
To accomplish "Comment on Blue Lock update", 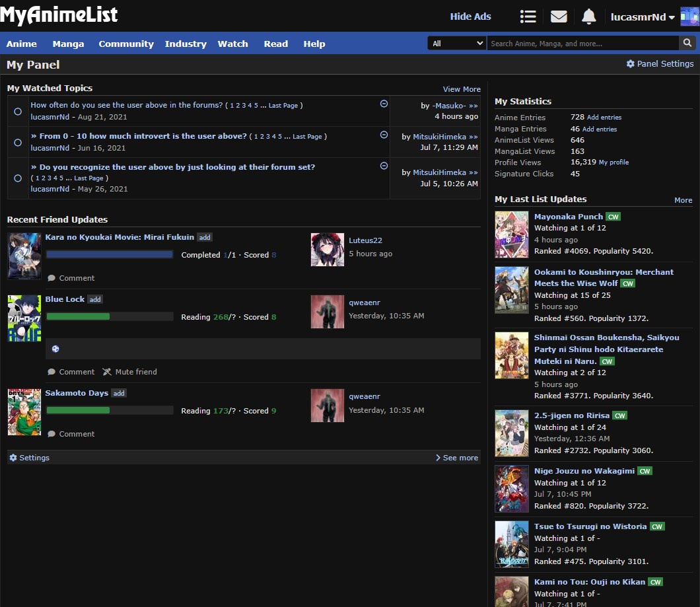I will 71,372.
